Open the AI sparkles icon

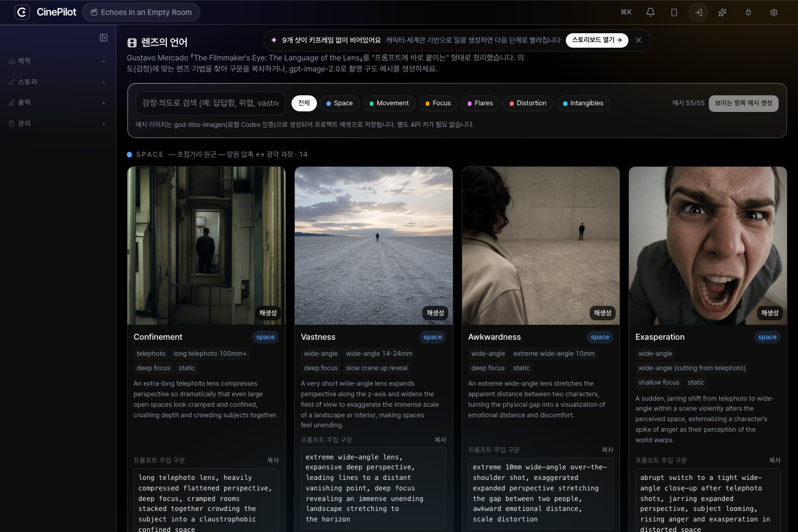(722, 12)
